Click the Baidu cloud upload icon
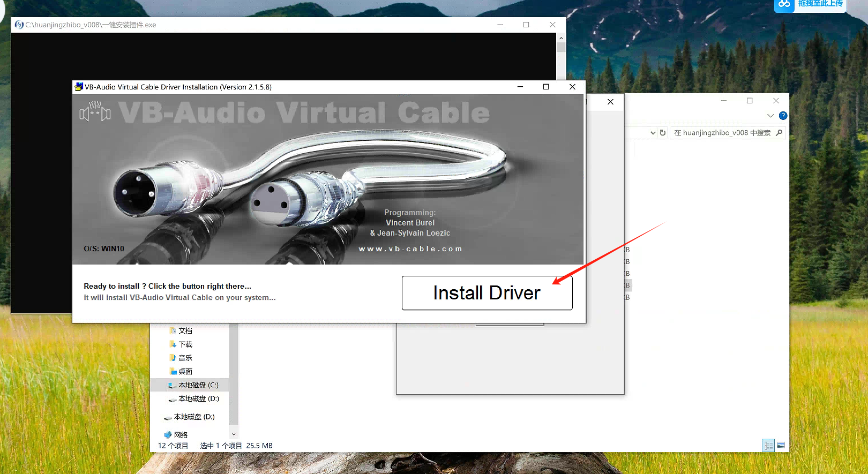 784,4
